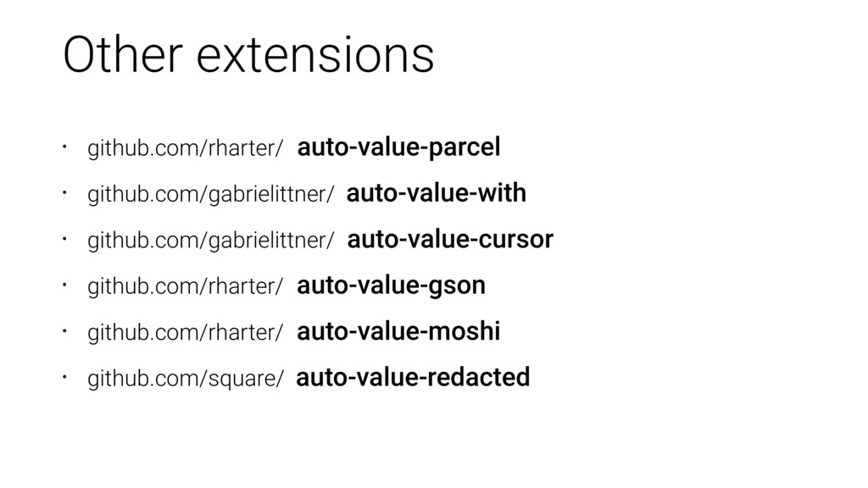This screenshot has width=868, height=488.
Task: Click the bold auto-value-cursor text
Action: 450,239
